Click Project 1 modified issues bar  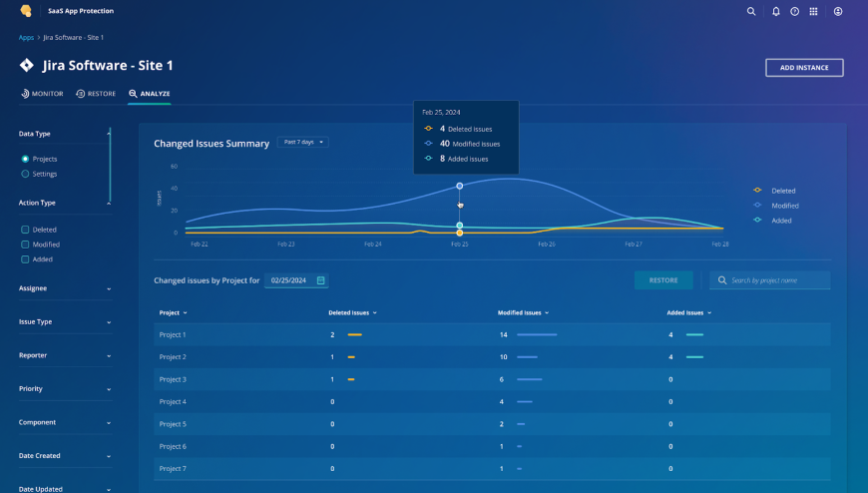coord(537,334)
